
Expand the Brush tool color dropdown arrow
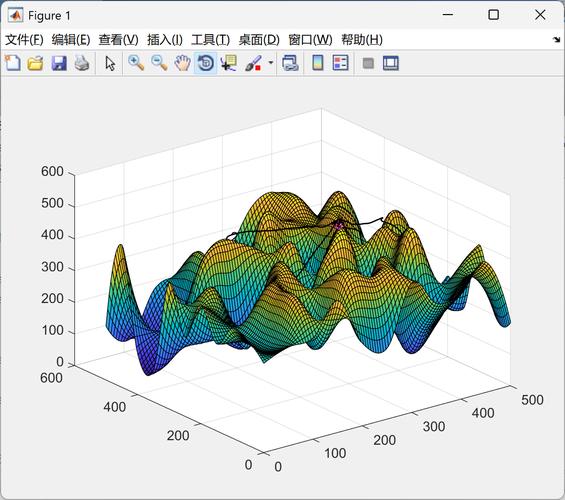[x=271, y=63]
